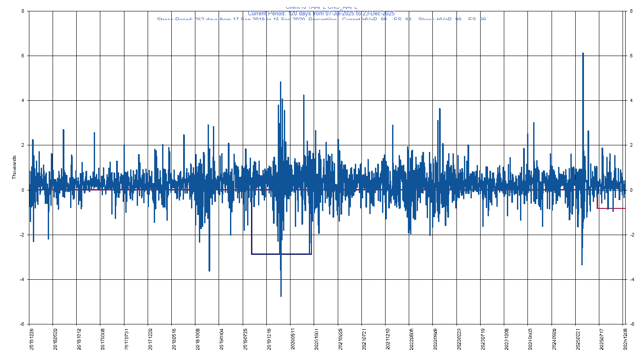Select the 'Thousands' vertical axis title
644x359 pixels.
pyautogui.click(x=14, y=167)
